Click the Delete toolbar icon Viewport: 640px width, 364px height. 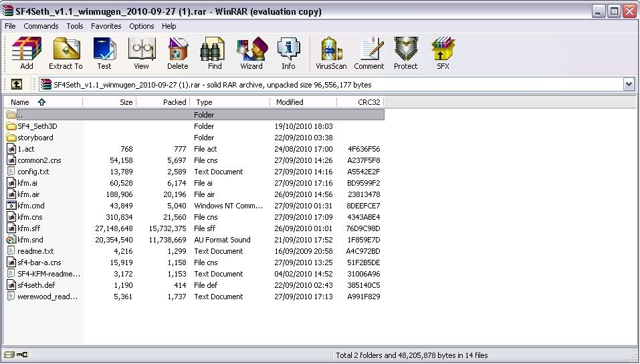point(177,53)
